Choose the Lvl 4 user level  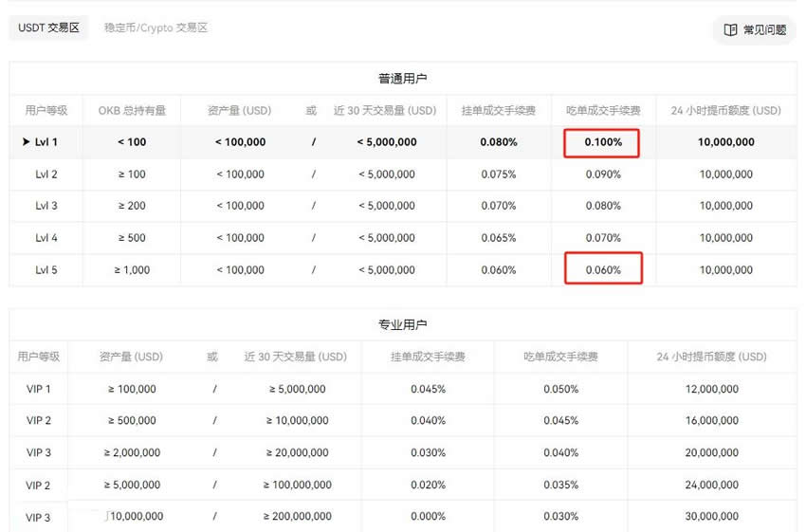point(46,238)
